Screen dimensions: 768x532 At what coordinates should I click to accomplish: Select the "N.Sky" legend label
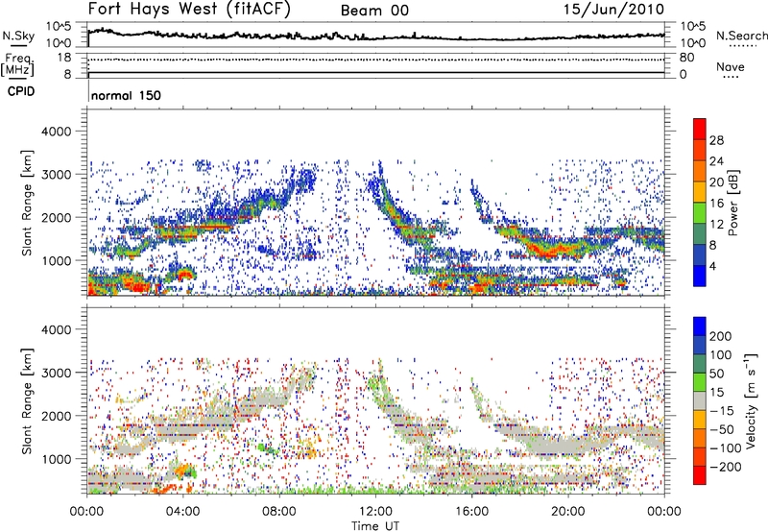click(x=18, y=36)
